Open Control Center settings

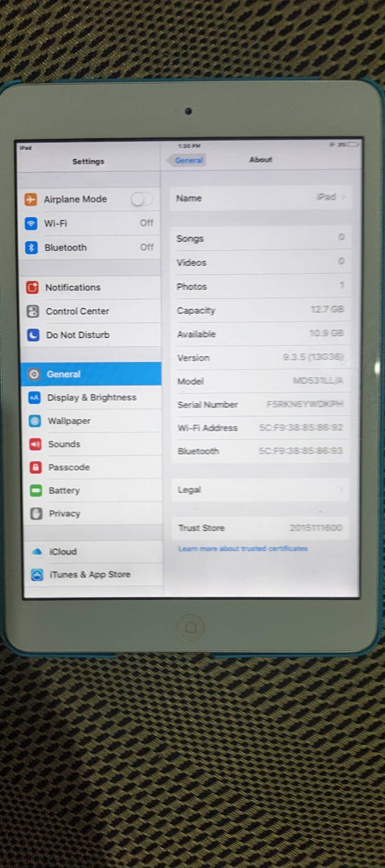[x=91, y=311]
